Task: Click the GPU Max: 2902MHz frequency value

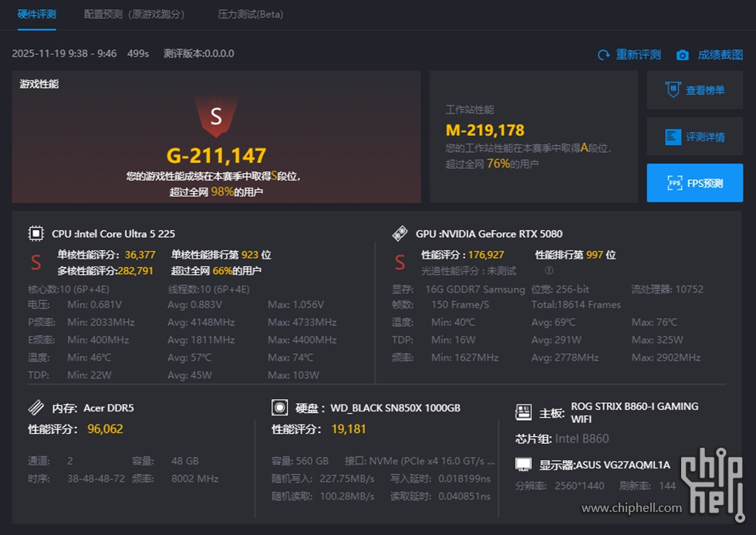Action: [x=666, y=357]
